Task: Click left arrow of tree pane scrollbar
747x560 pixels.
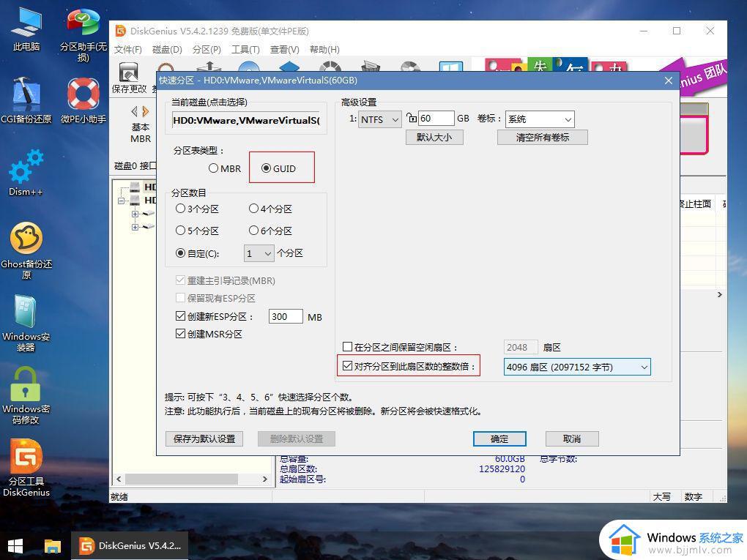Action: [119, 479]
